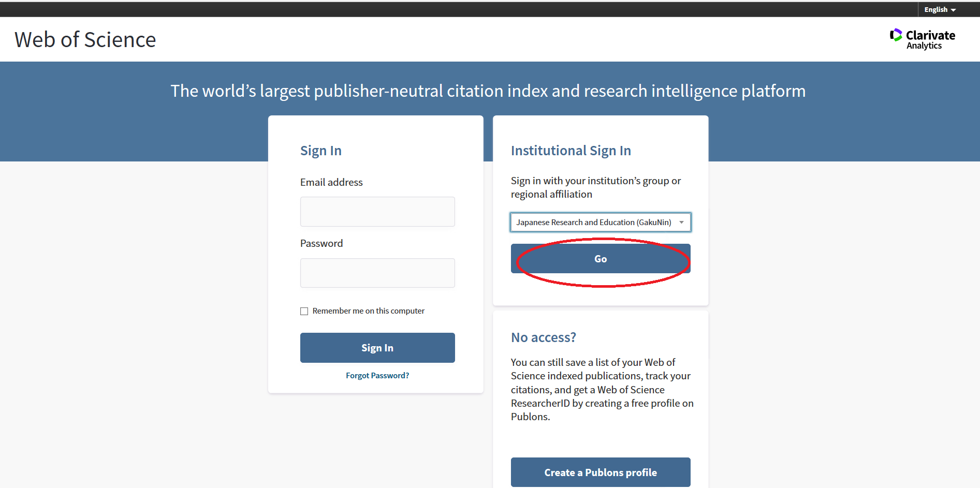Expand the institution affiliation dropdown
Image resolution: width=980 pixels, height=488 pixels.
(601, 222)
